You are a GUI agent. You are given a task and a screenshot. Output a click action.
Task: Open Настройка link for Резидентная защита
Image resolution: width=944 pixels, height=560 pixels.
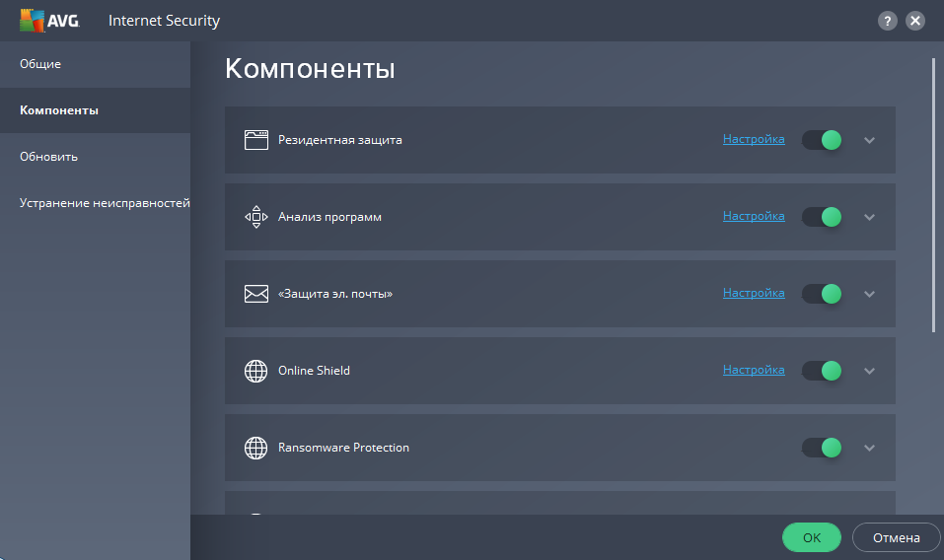[754, 139]
